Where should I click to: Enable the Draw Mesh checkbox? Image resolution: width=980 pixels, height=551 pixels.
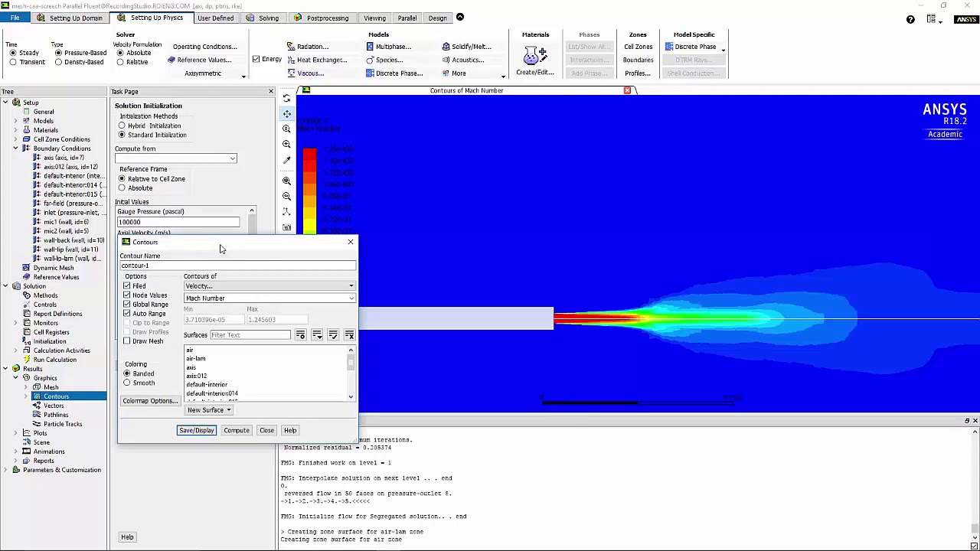coord(127,341)
